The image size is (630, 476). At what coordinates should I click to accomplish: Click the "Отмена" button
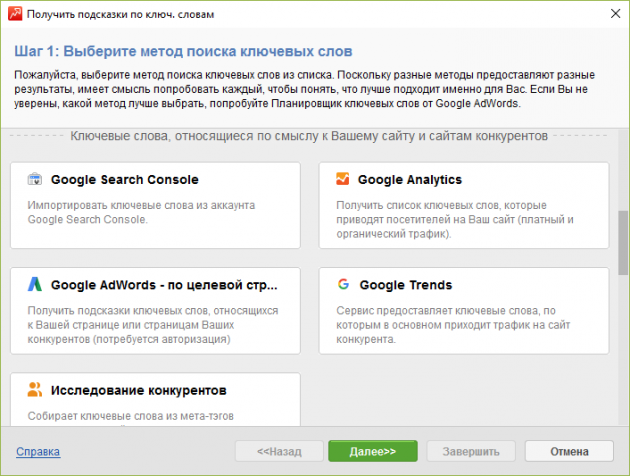pos(568,451)
